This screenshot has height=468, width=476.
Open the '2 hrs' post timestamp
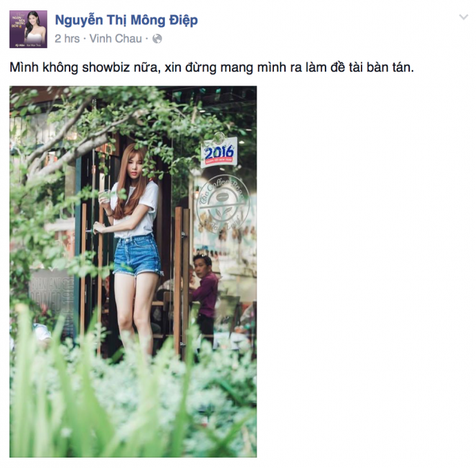pyautogui.click(x=67, y=39)
